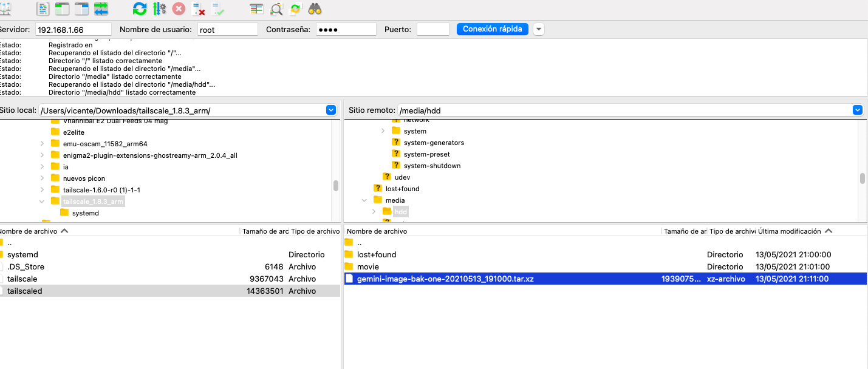Open the Site Manager icon
Viewport: 868px width, 369px height.
coord(5,8)
